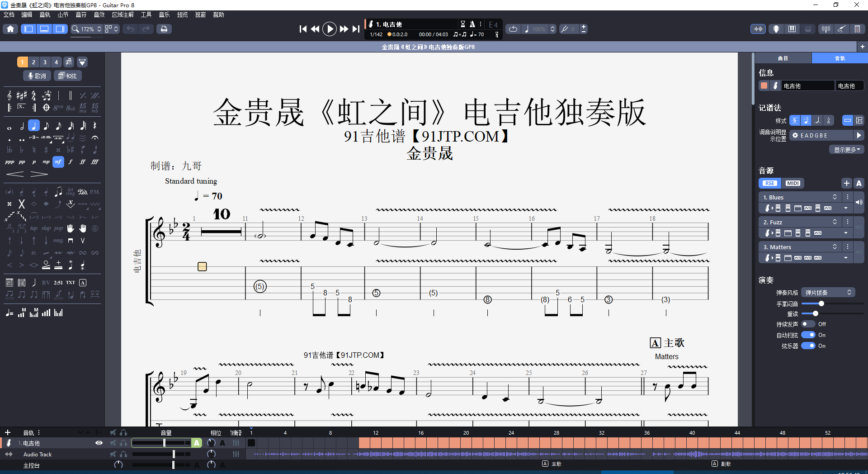The height and width of the screenshot is (474, 868).
Task: Open the 音轨 menu
Action: [x=45, y=14]
